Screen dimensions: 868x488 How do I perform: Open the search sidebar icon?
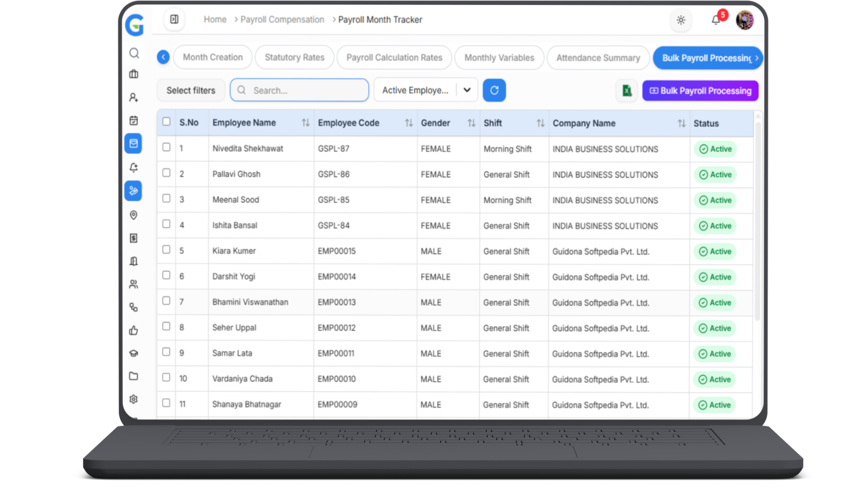(134, 53)
